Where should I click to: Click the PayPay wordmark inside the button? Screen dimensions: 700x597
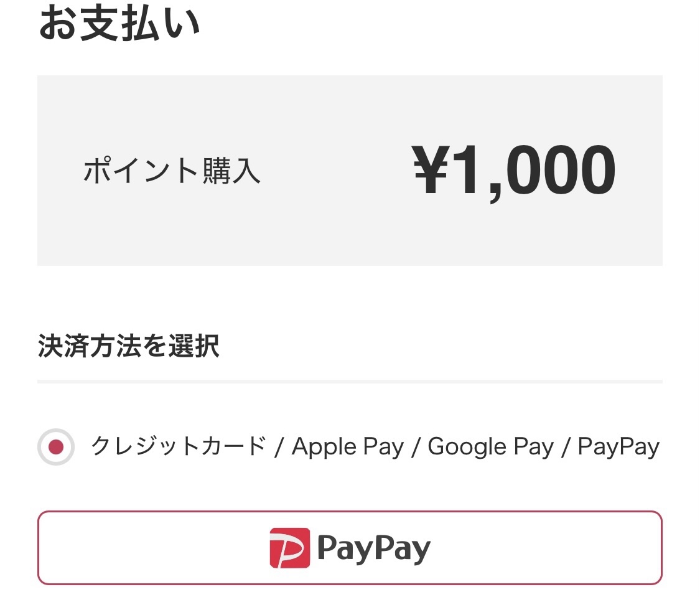pyautogui.click(x=374, y=549)
